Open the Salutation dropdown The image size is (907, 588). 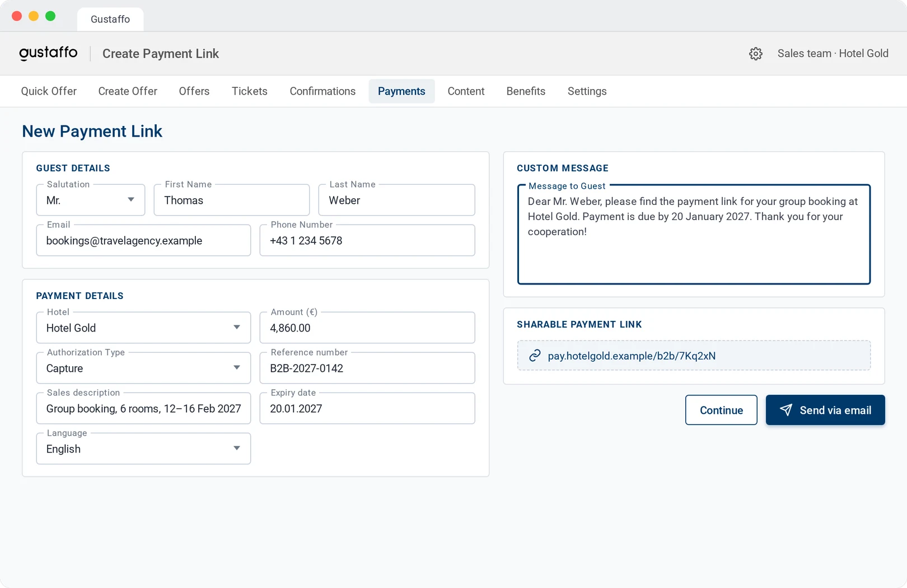pos(91,200)
